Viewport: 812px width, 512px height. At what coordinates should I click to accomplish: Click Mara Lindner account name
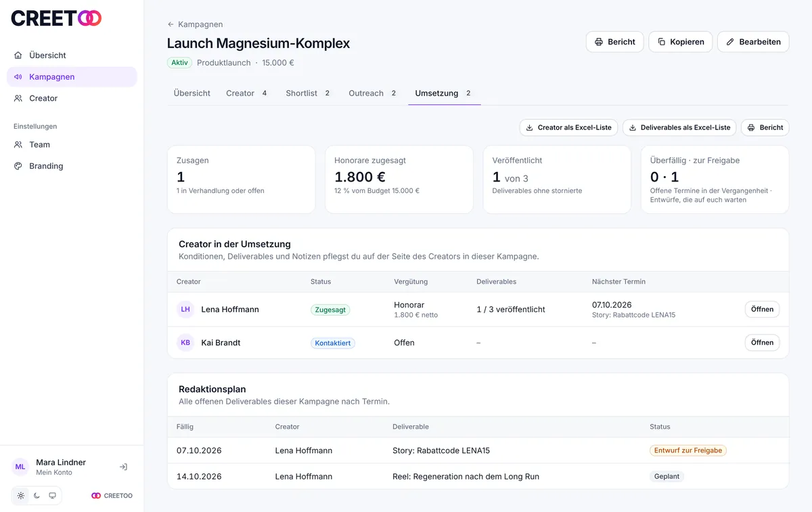point(61,463)
